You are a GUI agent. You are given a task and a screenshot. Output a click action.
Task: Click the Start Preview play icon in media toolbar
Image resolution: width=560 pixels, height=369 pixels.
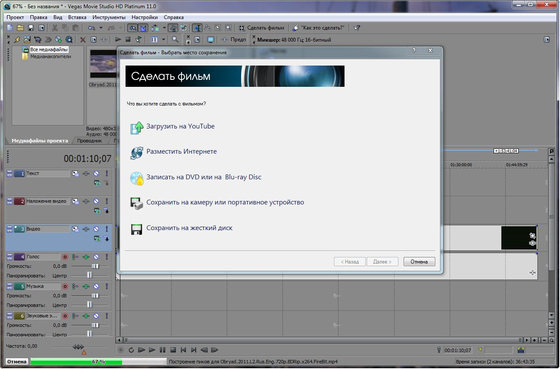(x=118, y=40)
